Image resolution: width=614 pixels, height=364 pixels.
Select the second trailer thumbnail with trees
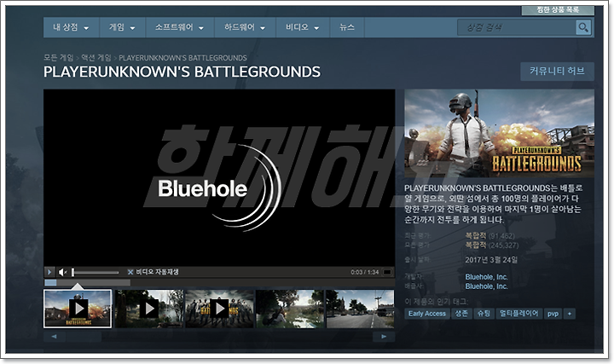click(149, 309)
